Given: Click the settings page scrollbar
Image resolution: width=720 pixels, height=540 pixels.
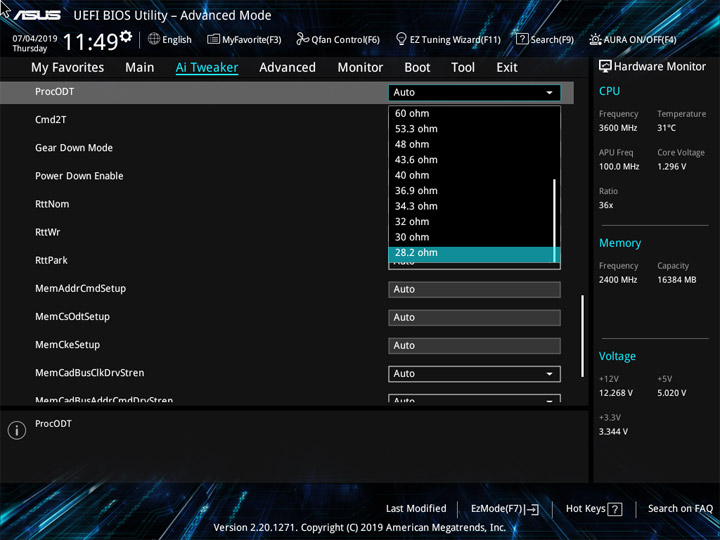Looking at the screenshot, I should click(x=583, y=336).
